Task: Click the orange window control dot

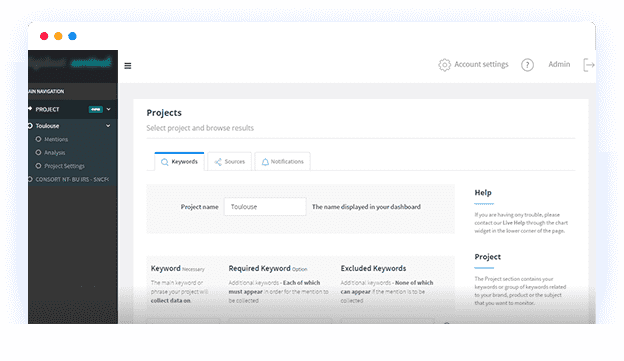Action: [x=58, y=36]
